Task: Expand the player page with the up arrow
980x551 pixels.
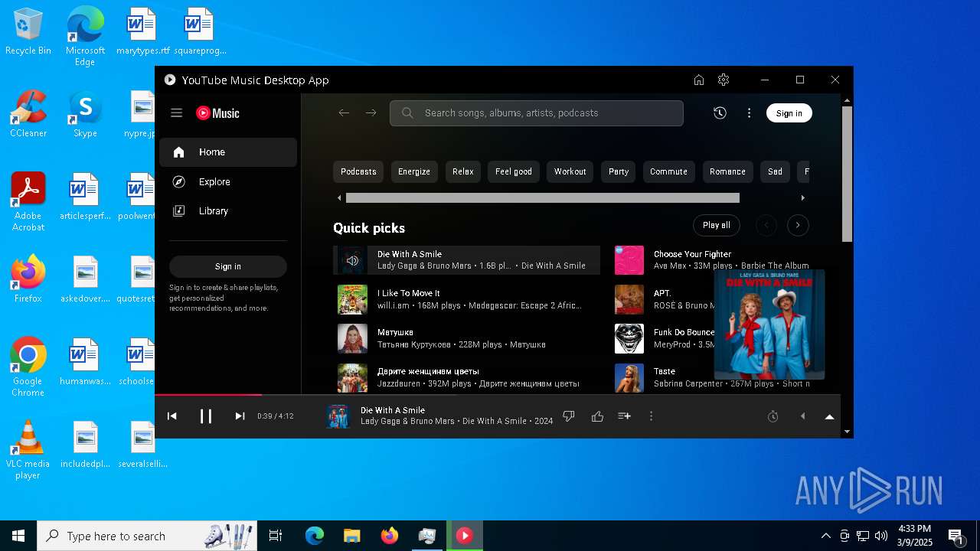Action: (x=829, y=416)
